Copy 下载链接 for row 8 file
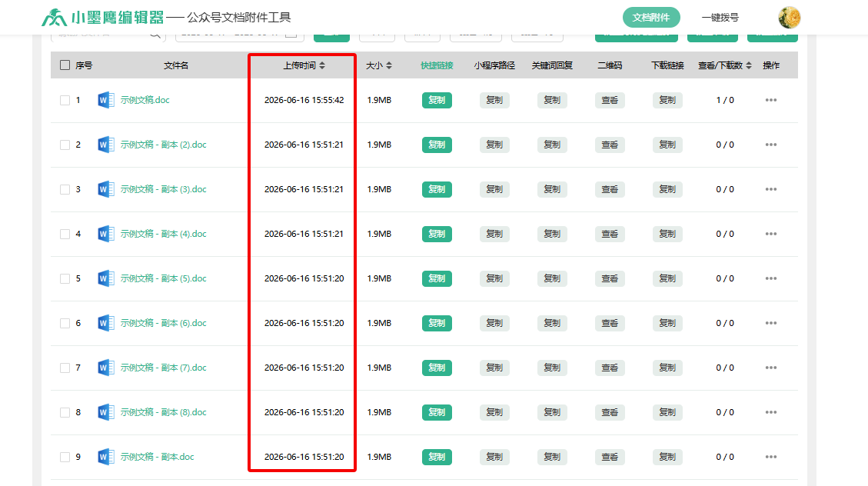Screen dimensions: 868x486 pyautogui.click(x=667, y=412)
